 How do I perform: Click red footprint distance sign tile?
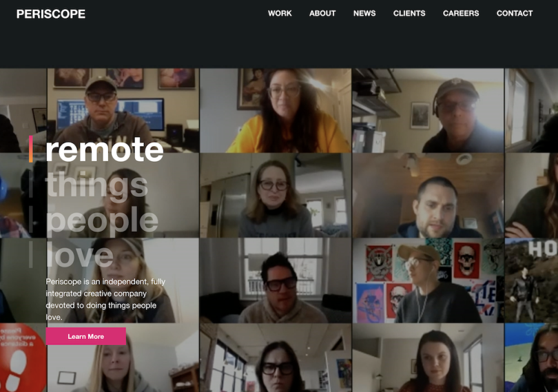pyautogui.click(x=23, y=358)
